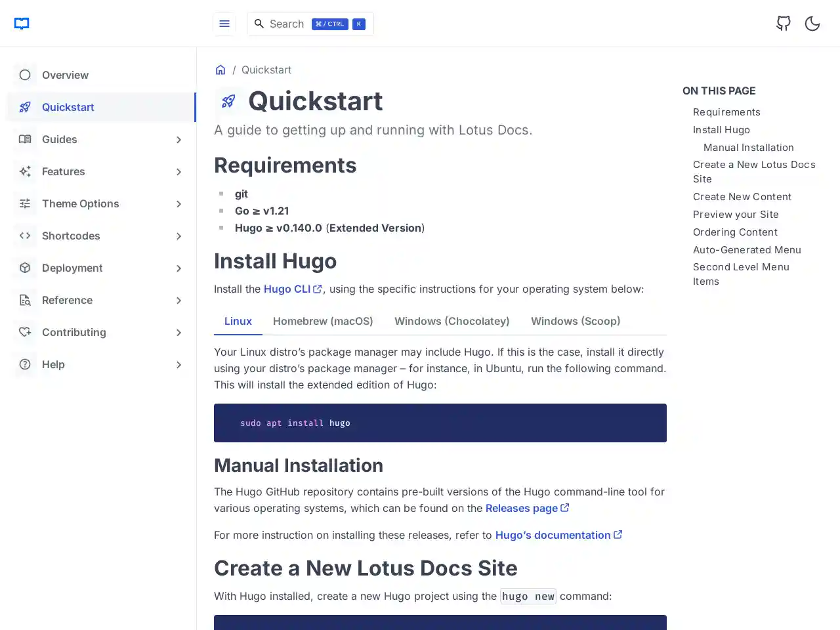Toggle dark mode with the moon icon

[812, 23]
